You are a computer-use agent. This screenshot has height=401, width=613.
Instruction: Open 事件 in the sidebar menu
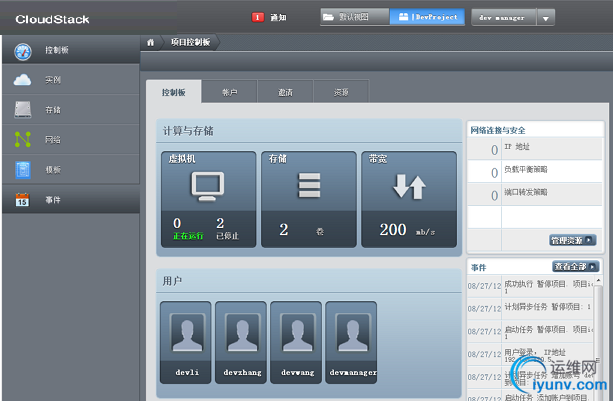(71, 200)
